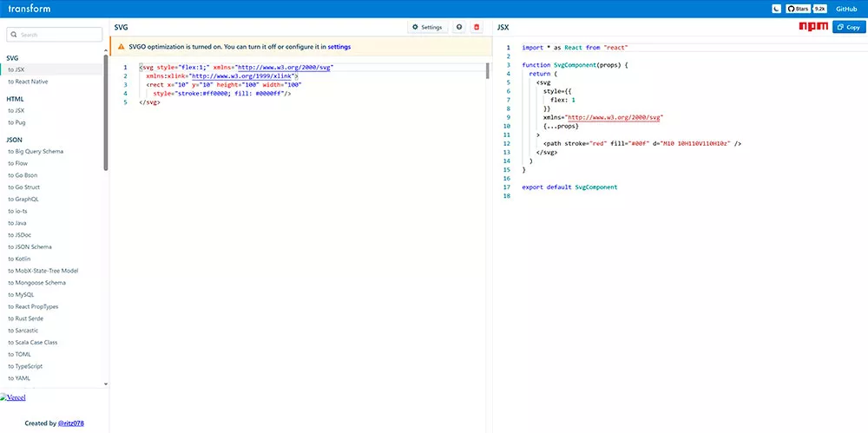Click the xmlns:xlink line in SVG editor
Viewport: 868px width, 433px height.
(222, 75)
